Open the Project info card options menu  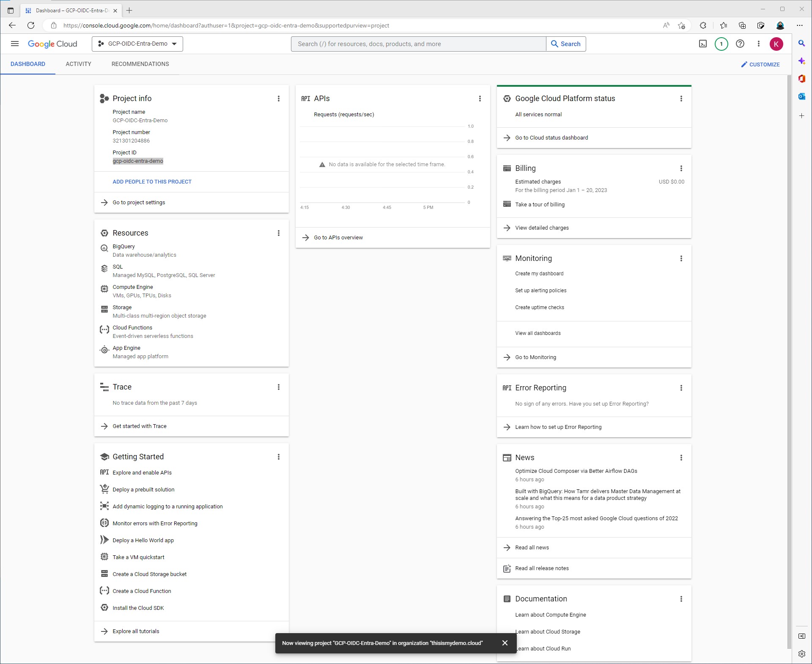click(278, 99)
